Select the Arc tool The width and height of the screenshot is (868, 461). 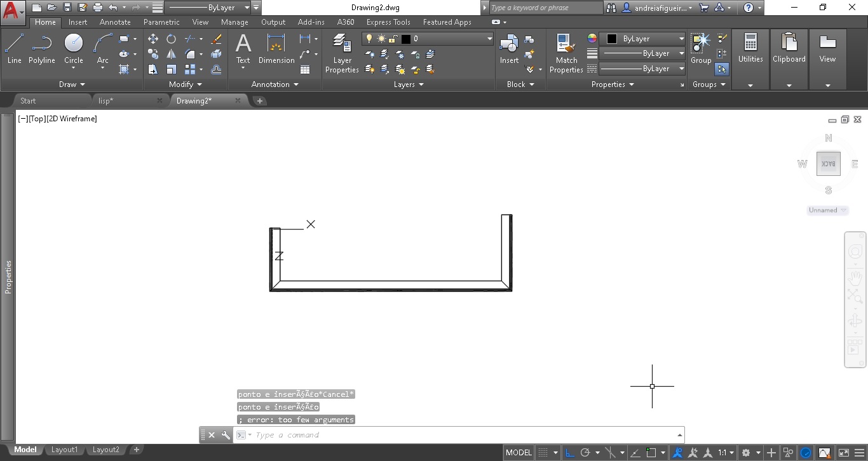102,49
